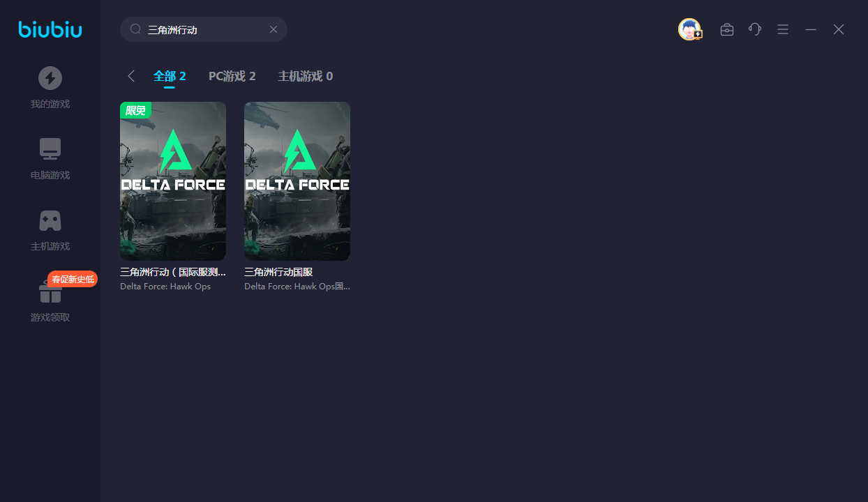Open Delta Force international server thumbnail

coord(173,181)
